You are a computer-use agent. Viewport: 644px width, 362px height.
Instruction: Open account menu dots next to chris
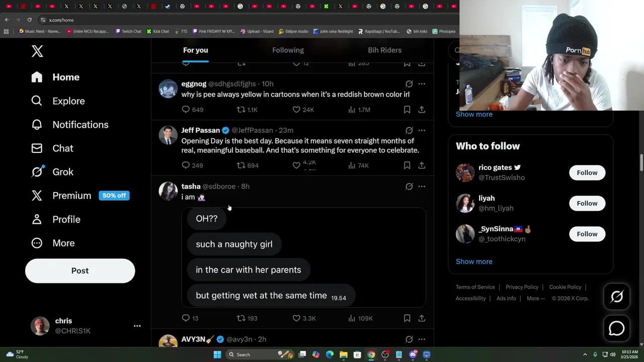pyautogui.click(x=137, y=326)
